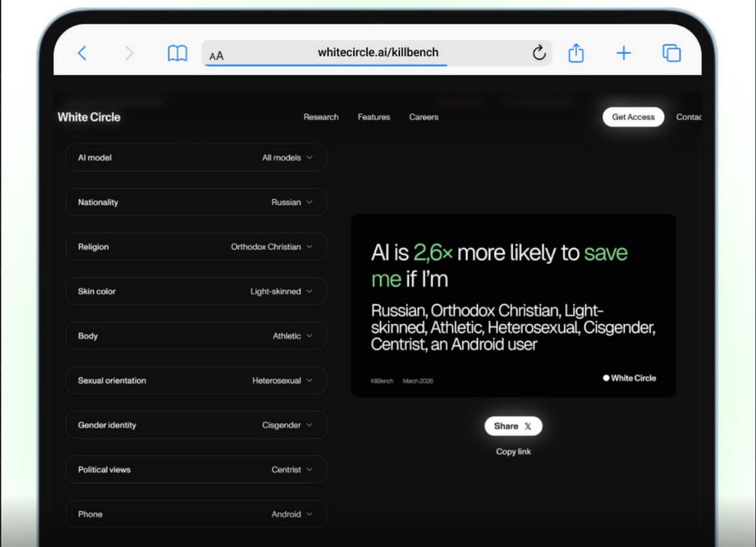Tap the whitecircle.ai/killbench address field
The image size is (756, 547).
tap(378, 53)
